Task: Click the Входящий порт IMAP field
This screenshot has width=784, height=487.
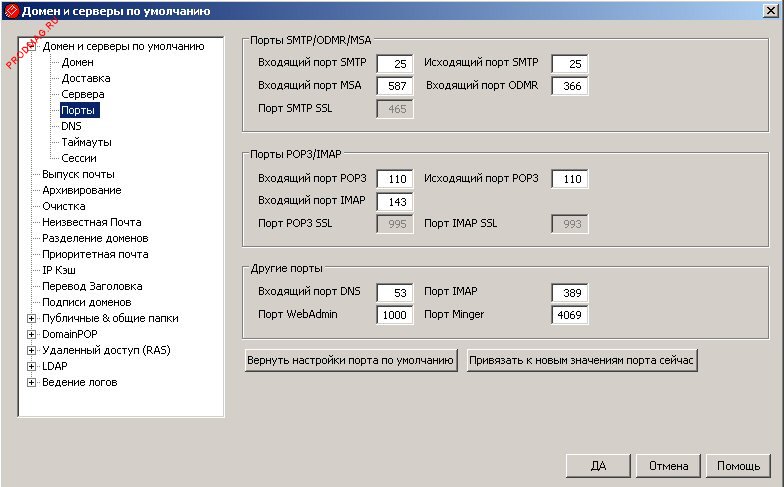Action: 394,201
